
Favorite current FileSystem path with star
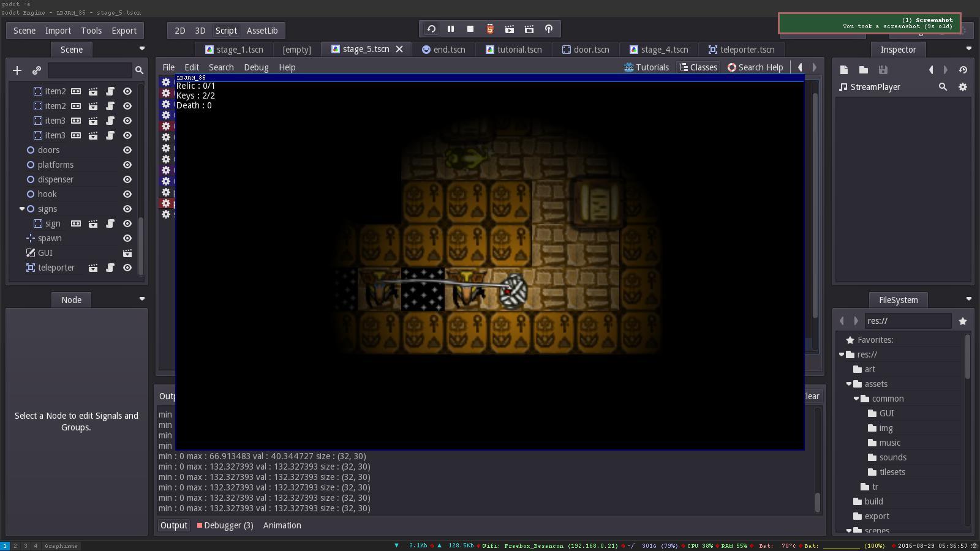pos(963,321)
